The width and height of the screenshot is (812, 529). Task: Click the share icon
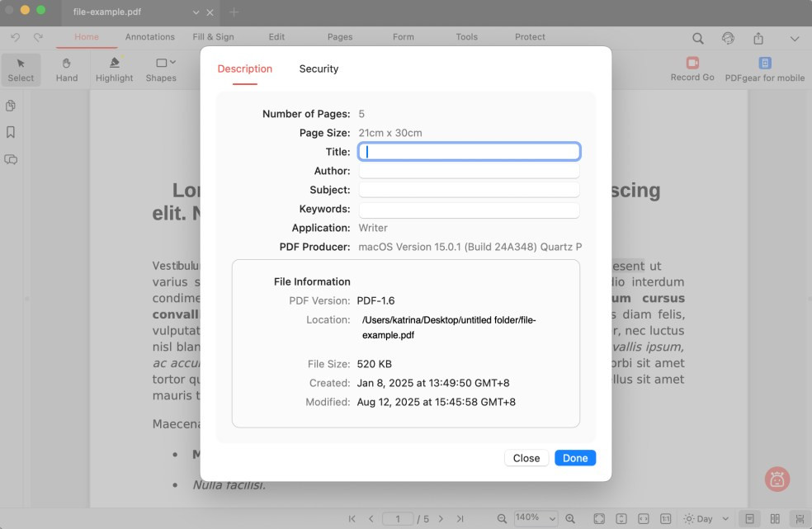[758, 38]
